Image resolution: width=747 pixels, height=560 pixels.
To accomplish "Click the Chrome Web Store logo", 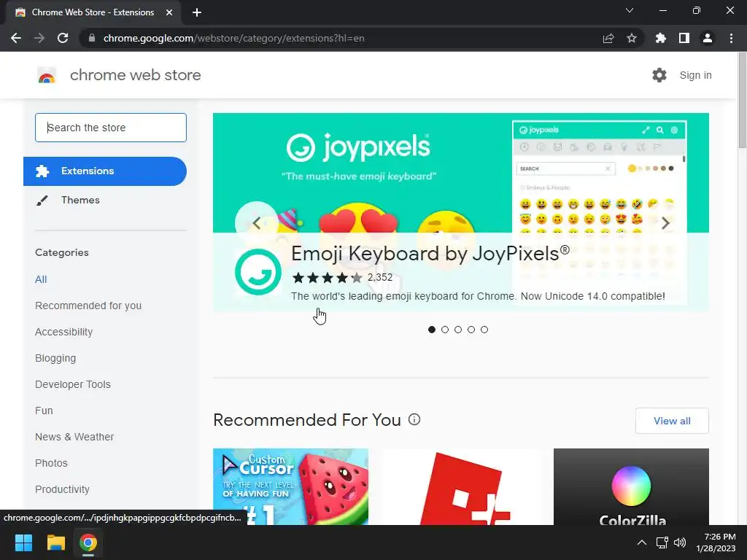I will pyautogui.click(x=47, y=75).
